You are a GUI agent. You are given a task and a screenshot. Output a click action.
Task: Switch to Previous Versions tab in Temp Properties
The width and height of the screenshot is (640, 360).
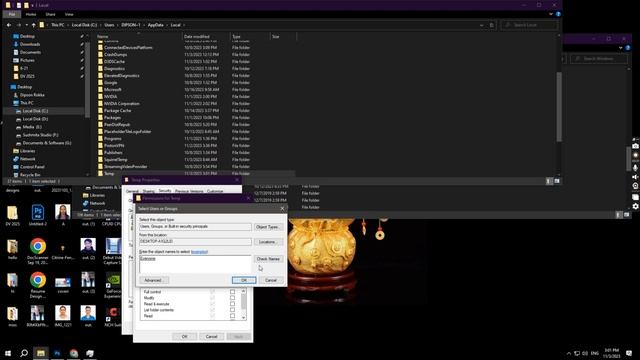pos(189,191)
